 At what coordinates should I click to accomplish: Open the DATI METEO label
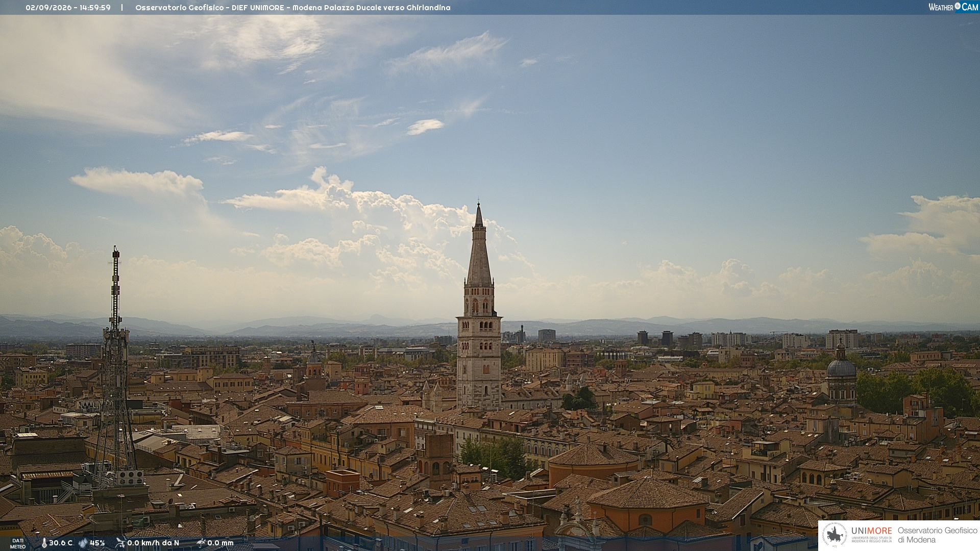coord(18,544)
